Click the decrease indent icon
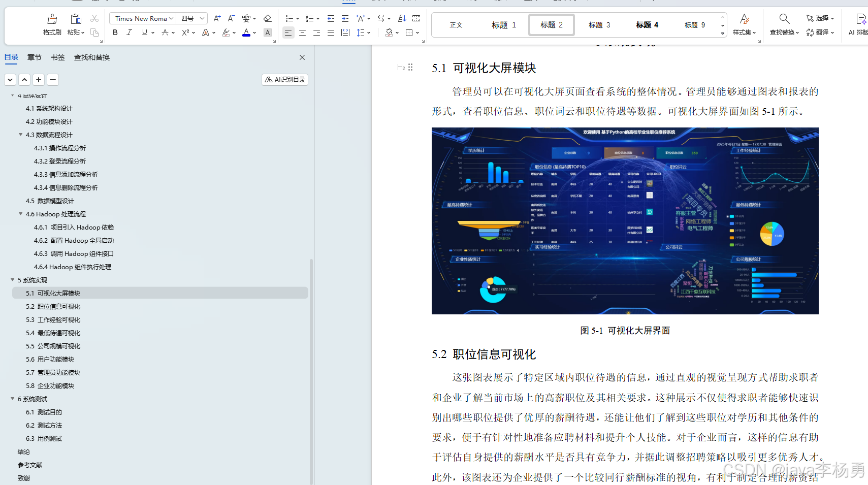 [331, 18]
